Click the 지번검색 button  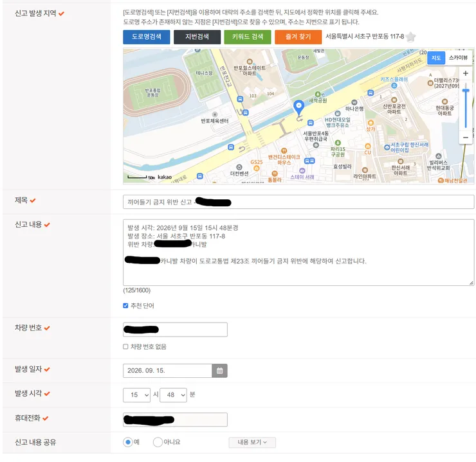coord(197,37)
